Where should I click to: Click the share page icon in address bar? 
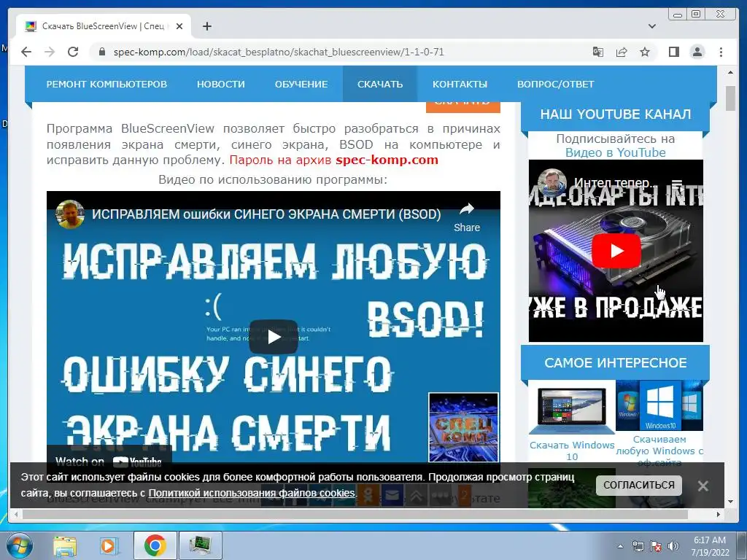pyautogui.click(x=622, y=52)
